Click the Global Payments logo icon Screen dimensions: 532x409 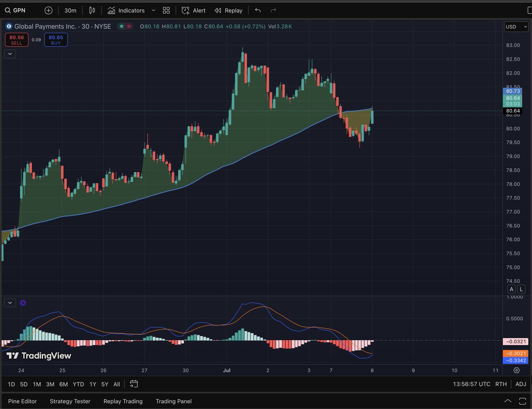(x=8, y=27)
